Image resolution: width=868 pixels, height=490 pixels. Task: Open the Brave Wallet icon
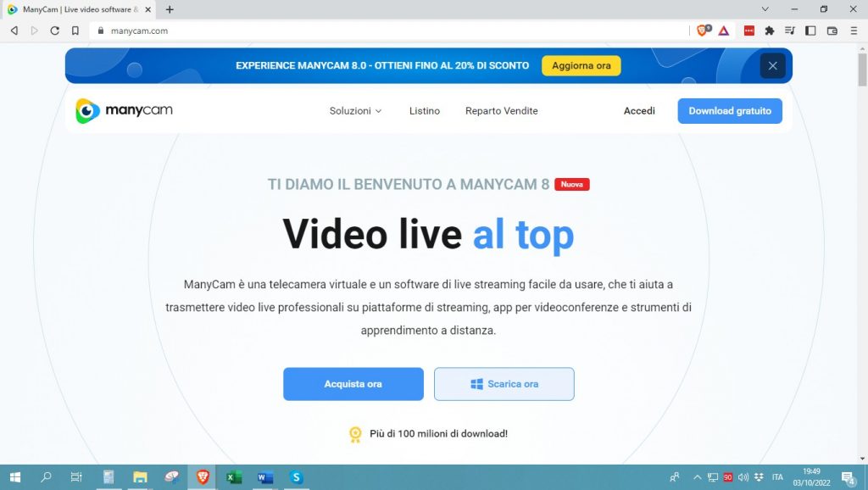point(832,31)
